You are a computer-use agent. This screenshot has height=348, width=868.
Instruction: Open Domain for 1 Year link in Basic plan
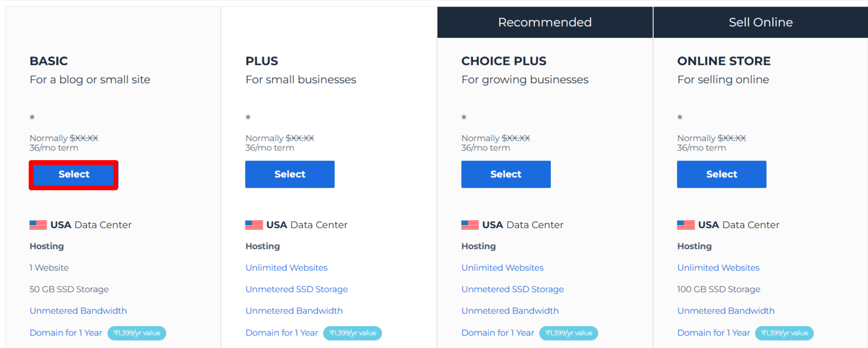[66, 333]
